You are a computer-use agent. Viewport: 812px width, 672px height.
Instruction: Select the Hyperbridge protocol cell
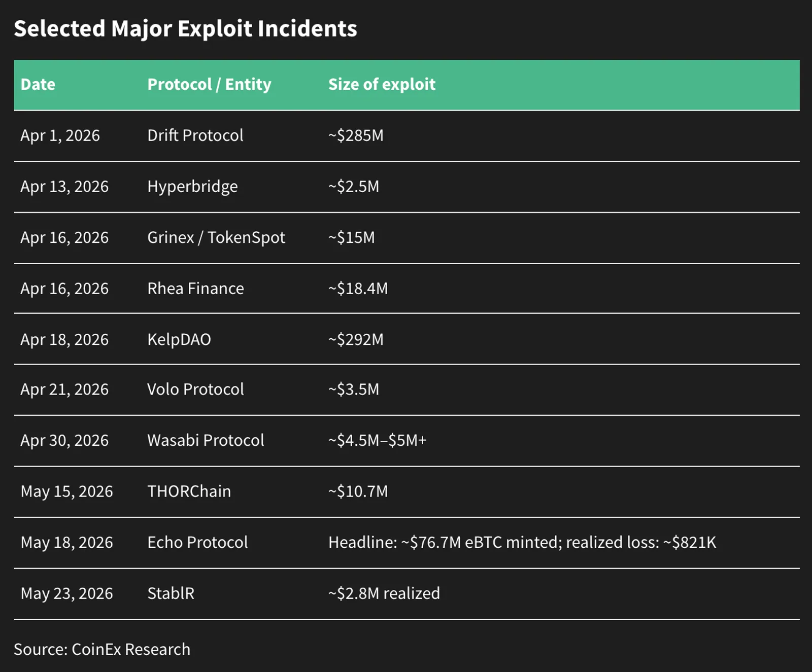tap(192, 187)
